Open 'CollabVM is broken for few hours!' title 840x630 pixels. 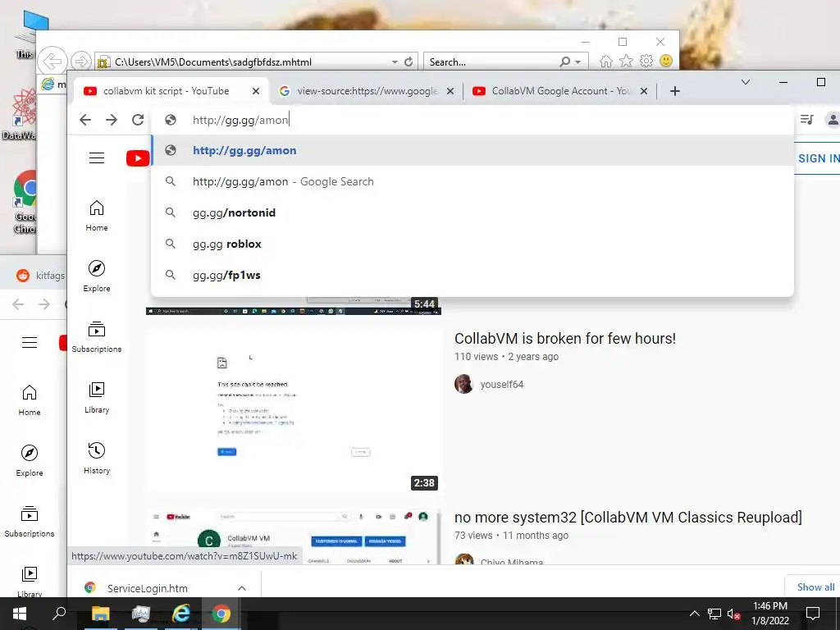click(x=565, y=339)
